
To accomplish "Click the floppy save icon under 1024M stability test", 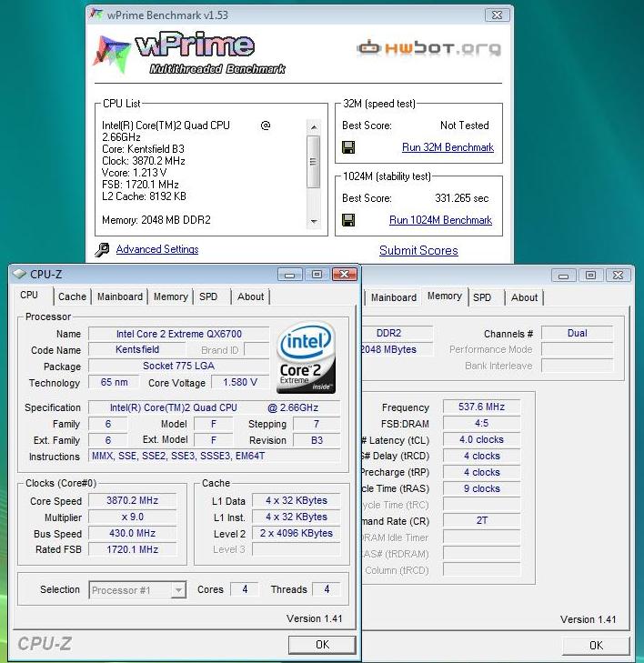I will coord(348,220).
